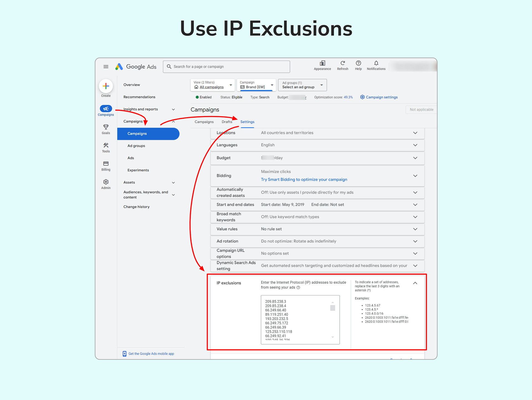Open the Notifications bell icon
Screen dimensions: 532x400
[376, 63]
